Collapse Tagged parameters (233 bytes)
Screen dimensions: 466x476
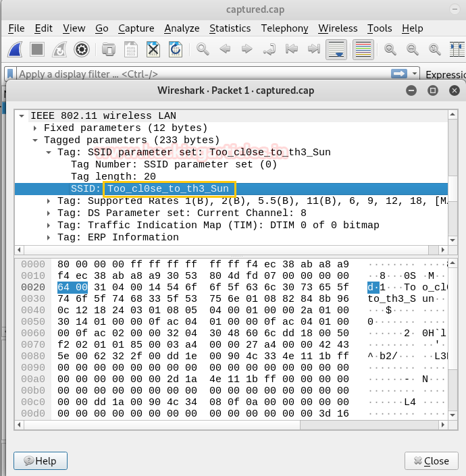tap(35, 140)
